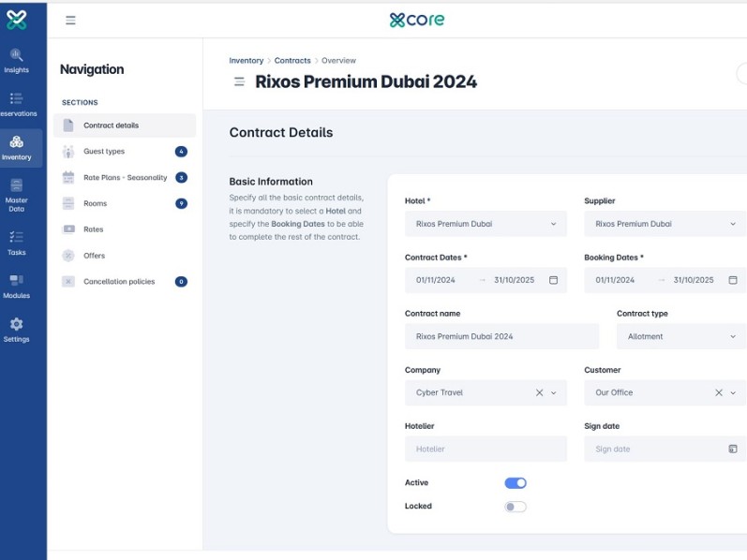Image resolution: width=747 pixels, height=560 pixels.
Task: Open the Insights sidebar icon
Action: click(16, 54)
